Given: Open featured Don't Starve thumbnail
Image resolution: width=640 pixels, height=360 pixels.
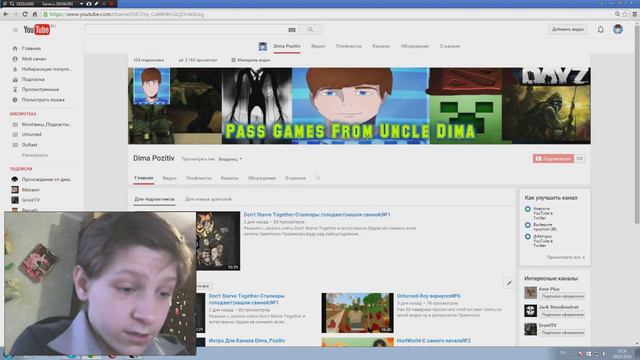Looking at the screenshot, I should [x=218, y=241].
